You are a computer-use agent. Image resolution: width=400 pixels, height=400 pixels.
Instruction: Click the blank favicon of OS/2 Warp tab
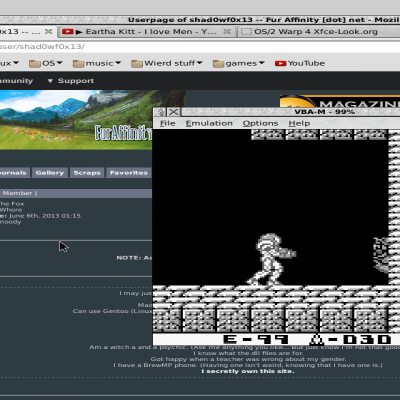[x=246, y=32]
